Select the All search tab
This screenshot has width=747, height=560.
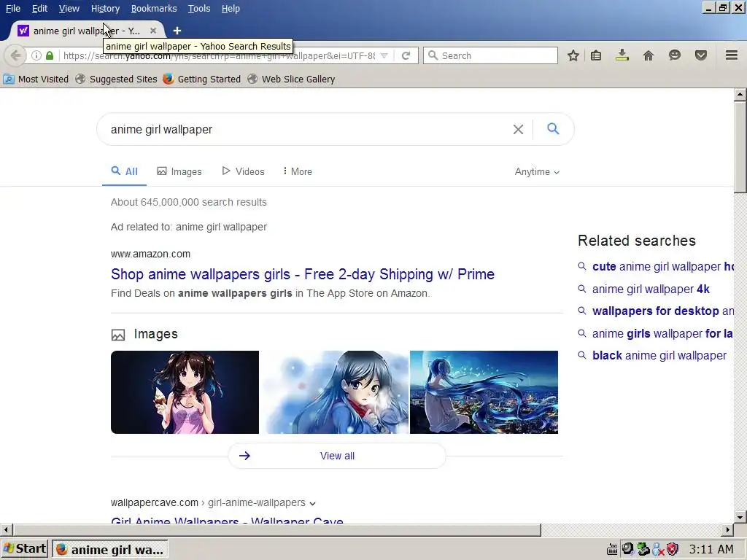point(124,171)
